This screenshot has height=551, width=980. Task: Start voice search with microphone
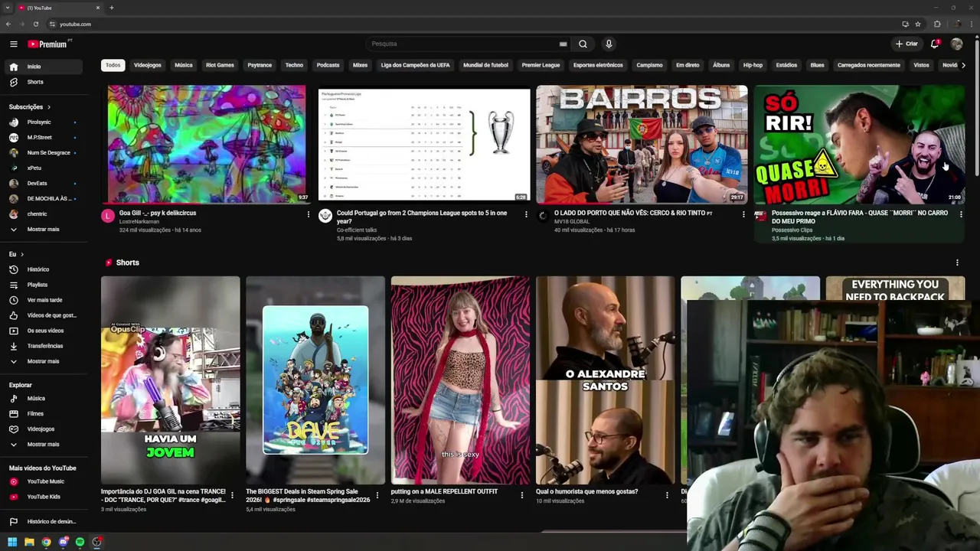tap(609, 44)
